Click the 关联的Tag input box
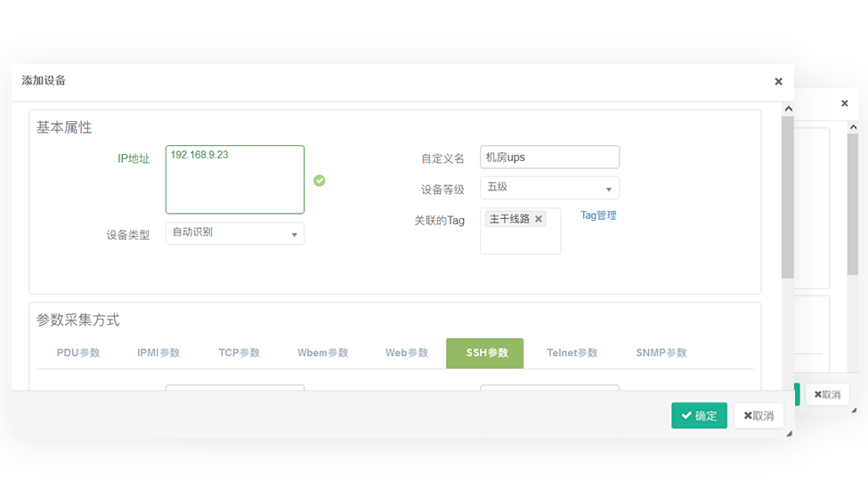868x502 pixels. pyautogui.click(x=521, y=231)
